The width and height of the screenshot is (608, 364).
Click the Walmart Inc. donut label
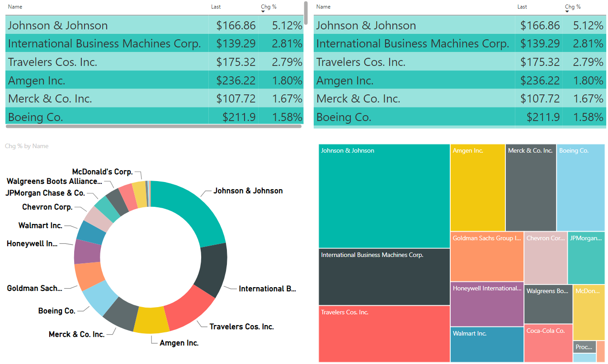[40, 225]
